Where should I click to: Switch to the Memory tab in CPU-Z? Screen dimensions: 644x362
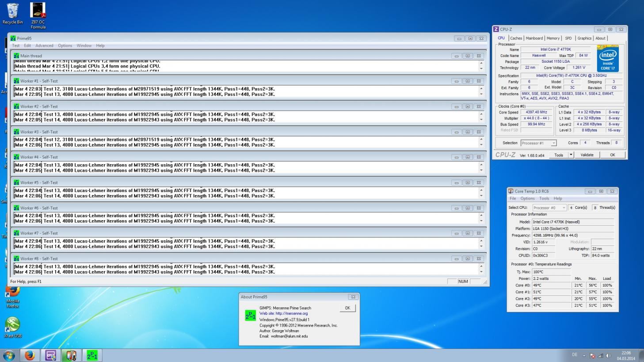click(553, 38)
